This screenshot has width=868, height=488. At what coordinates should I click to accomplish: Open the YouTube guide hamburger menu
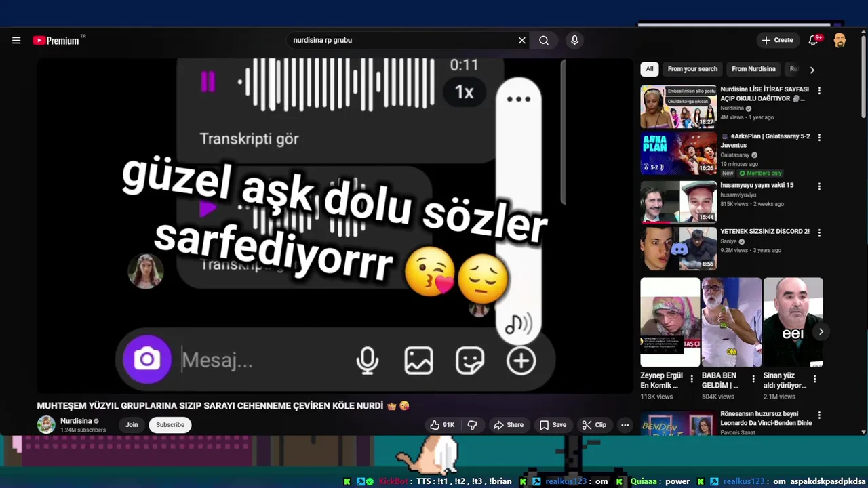(x=16, y=41)
